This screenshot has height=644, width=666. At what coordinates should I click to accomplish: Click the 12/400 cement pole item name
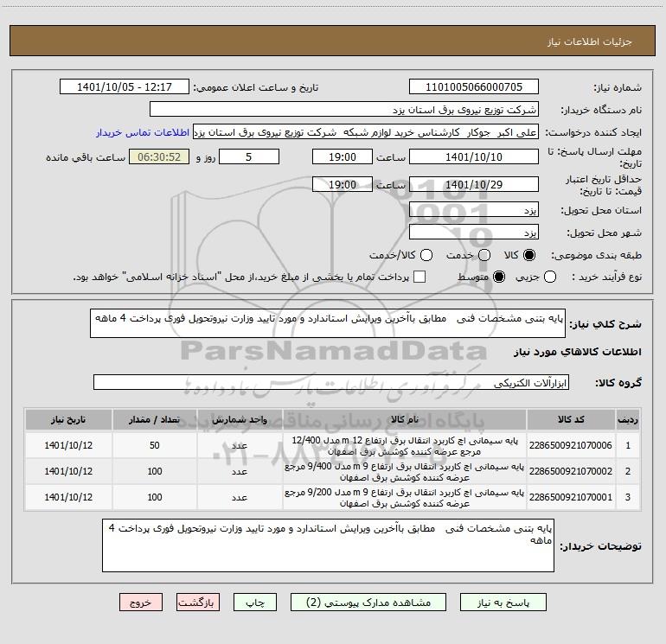click(x=405, y=446)
